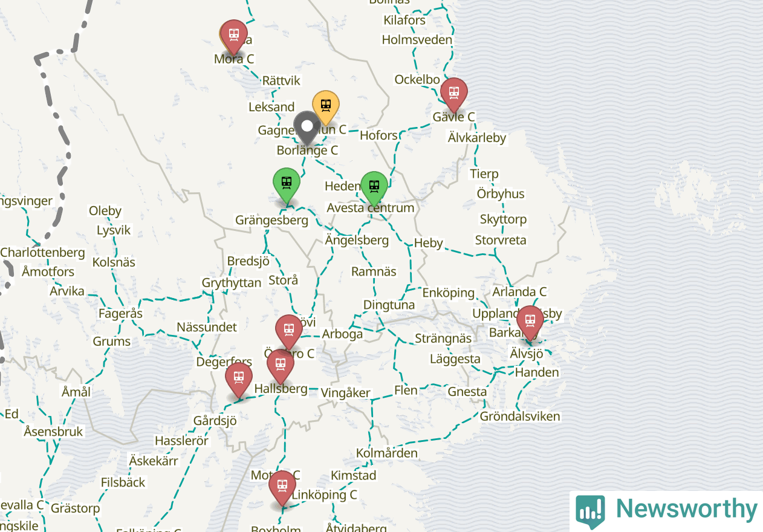Click the Storvreta label
Image resolution: width=763 pixels, height=532 pixels.
[501, 241]
